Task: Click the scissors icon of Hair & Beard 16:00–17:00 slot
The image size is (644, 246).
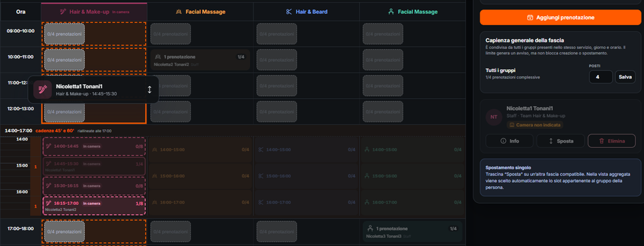Action: coord(260,202)
